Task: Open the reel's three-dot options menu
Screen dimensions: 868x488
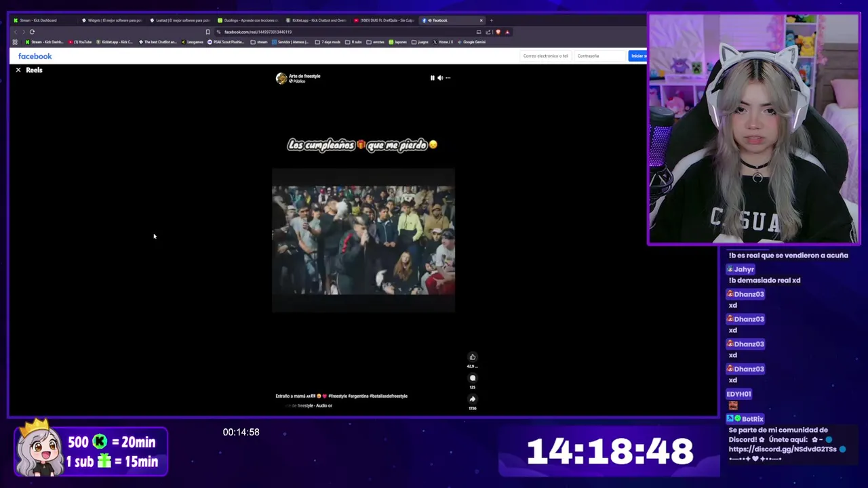Action: click(448, 78)
